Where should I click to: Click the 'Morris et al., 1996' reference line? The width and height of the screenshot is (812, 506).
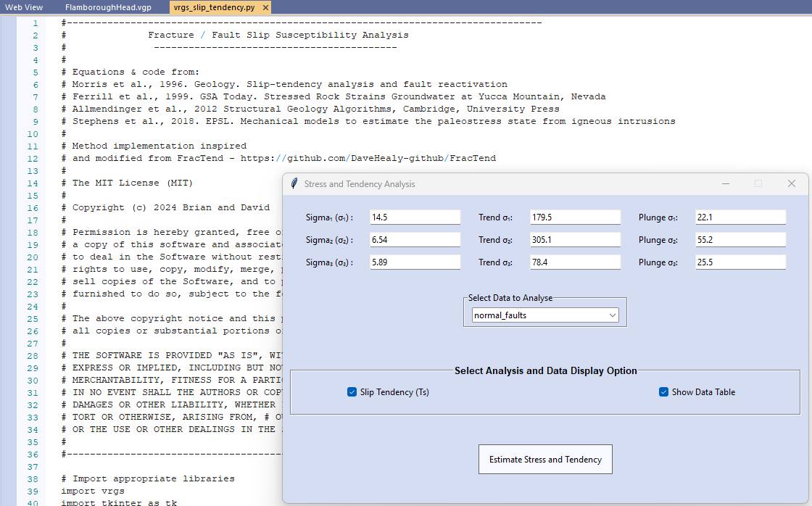point(284,84)
